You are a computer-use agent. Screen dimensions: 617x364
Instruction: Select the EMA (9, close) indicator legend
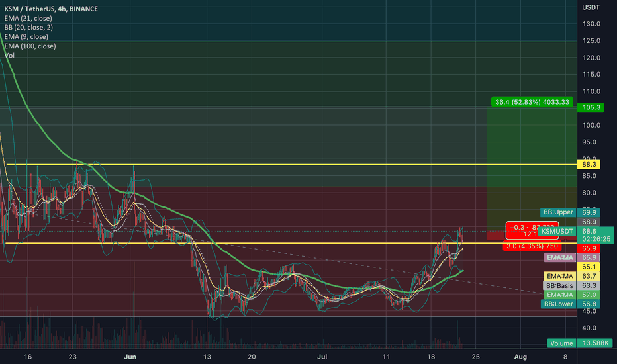pos(26,36)
